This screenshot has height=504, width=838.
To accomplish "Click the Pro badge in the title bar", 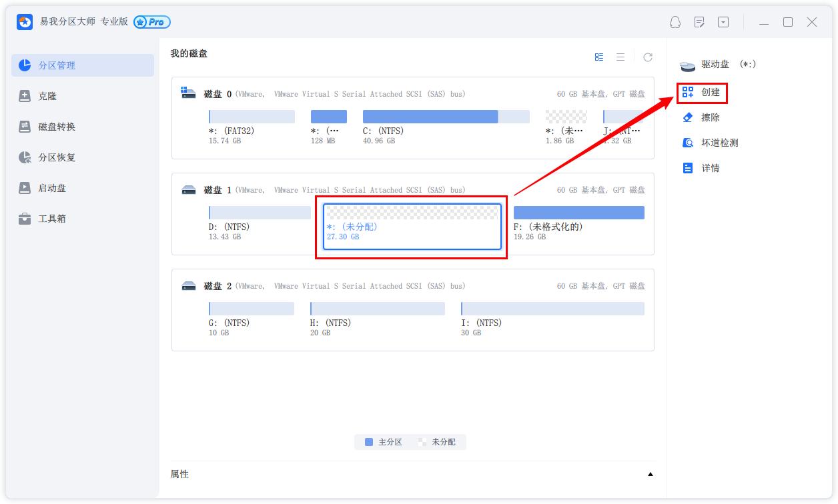I will [152, 22].
